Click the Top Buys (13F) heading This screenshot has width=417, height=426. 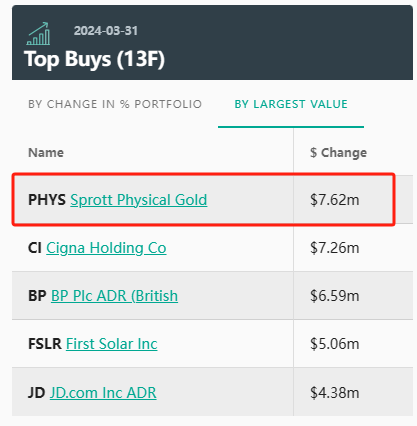coord(95,59)
